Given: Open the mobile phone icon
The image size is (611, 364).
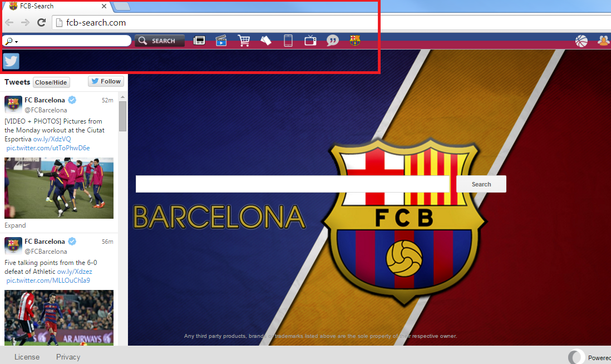Looking at the screenshot, I should point(288,41).
